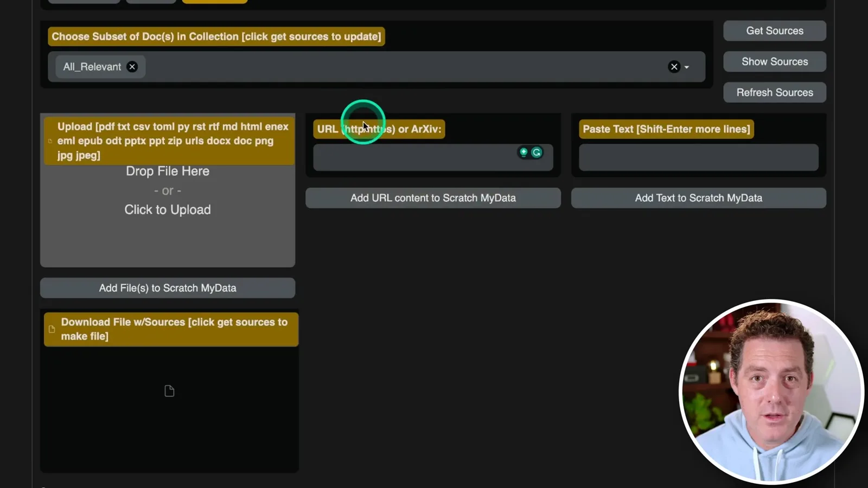Click the file icon in download area
This screenshot has height=488, width=868.
pos(169,391)
